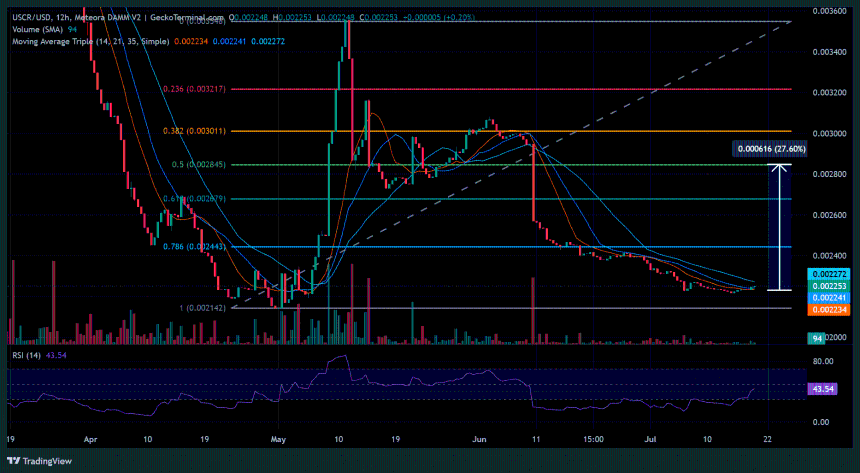Click the 0.00 RSI axis label
The image size is (860, 473).
point(823,422)
